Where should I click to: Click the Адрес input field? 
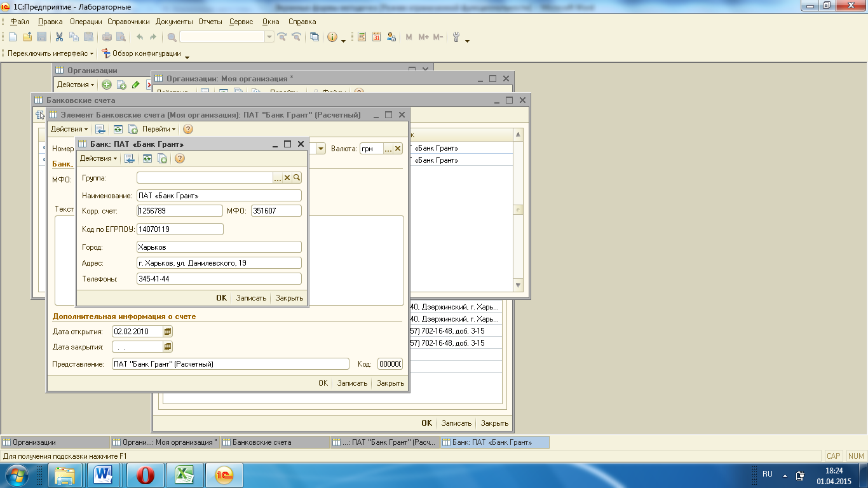click(x=219, y=263)
